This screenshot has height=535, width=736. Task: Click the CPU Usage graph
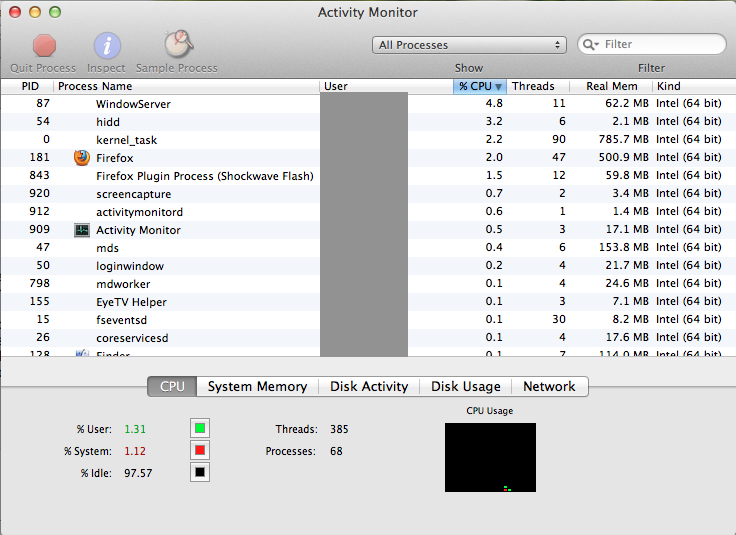(x=490, y=458)
